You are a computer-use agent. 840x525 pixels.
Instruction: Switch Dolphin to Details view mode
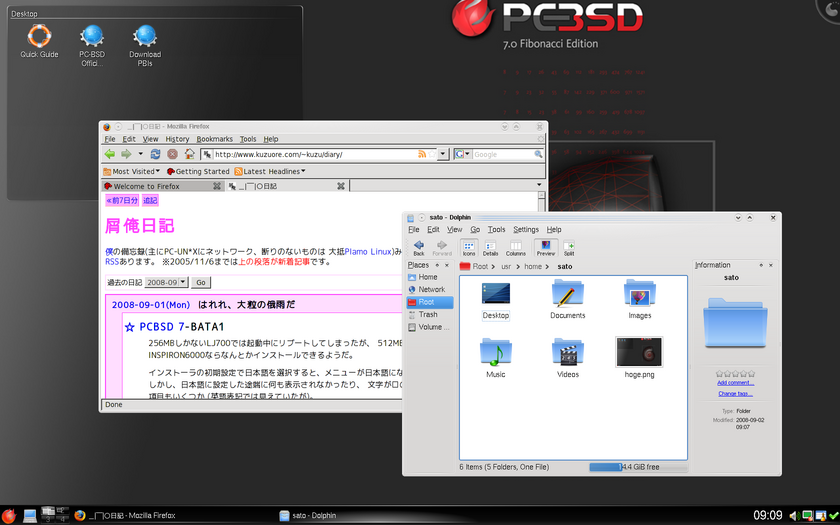490,248
